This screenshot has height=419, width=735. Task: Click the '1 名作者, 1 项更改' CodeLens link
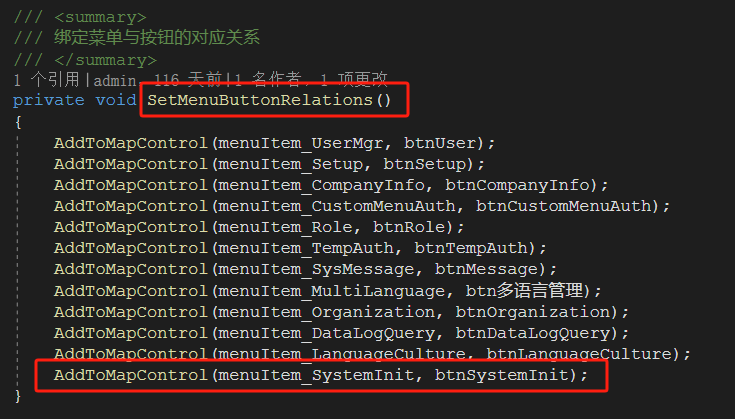coord(311,80)
